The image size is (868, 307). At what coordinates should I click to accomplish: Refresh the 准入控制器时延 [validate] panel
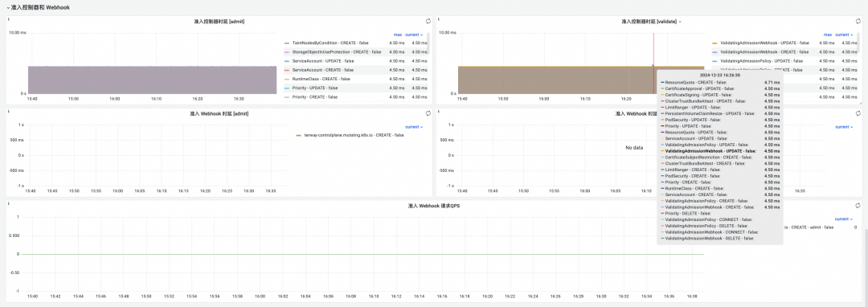pyautogui.click(x=858, y=21)
